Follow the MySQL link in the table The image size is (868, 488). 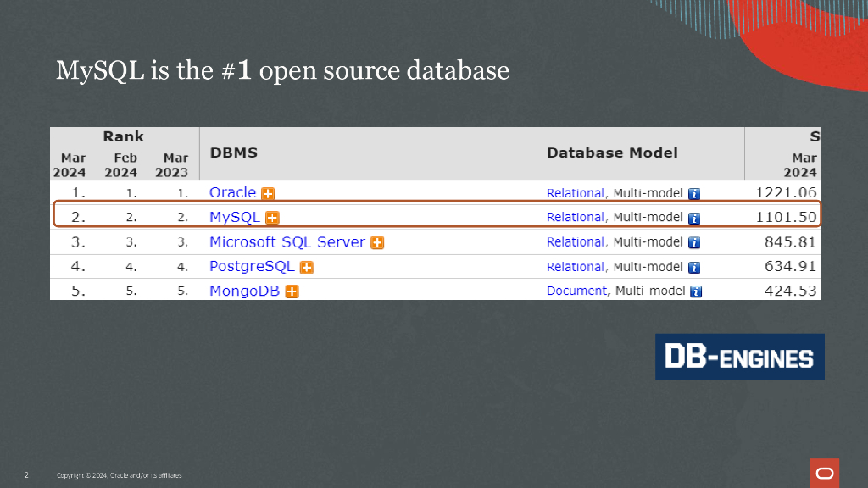pyautogui.click(x=235, y=217)
